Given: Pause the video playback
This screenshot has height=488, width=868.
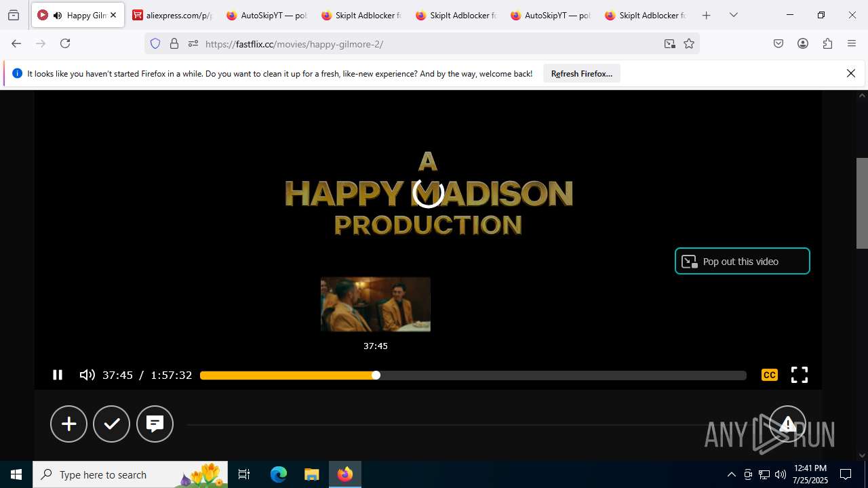Looking at the screenshot, I should [x=58, y=375].
